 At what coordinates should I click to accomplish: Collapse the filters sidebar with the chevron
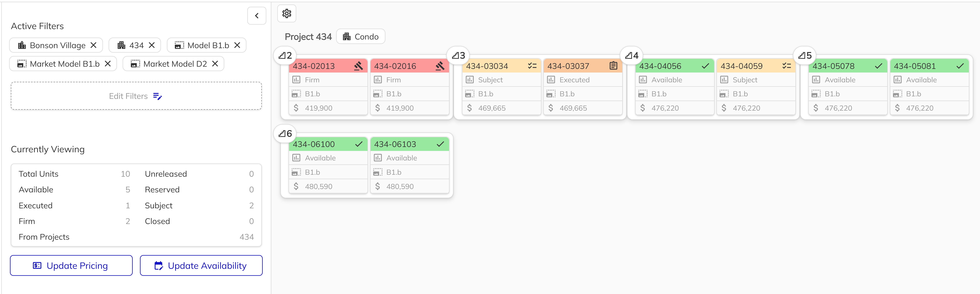tap(257, 16)
